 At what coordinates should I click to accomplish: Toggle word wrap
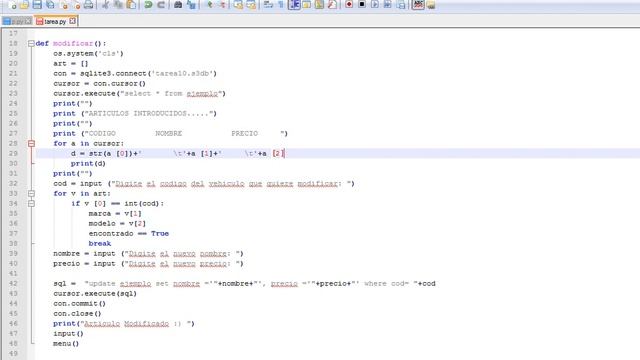click(x=268, y=5)
